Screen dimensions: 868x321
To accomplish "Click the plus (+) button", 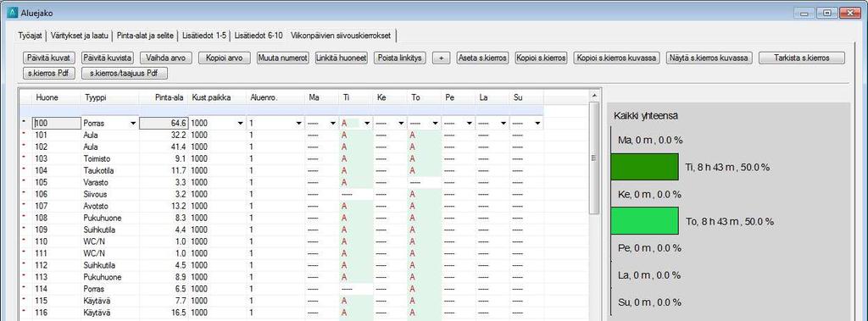I will (441, 58).
